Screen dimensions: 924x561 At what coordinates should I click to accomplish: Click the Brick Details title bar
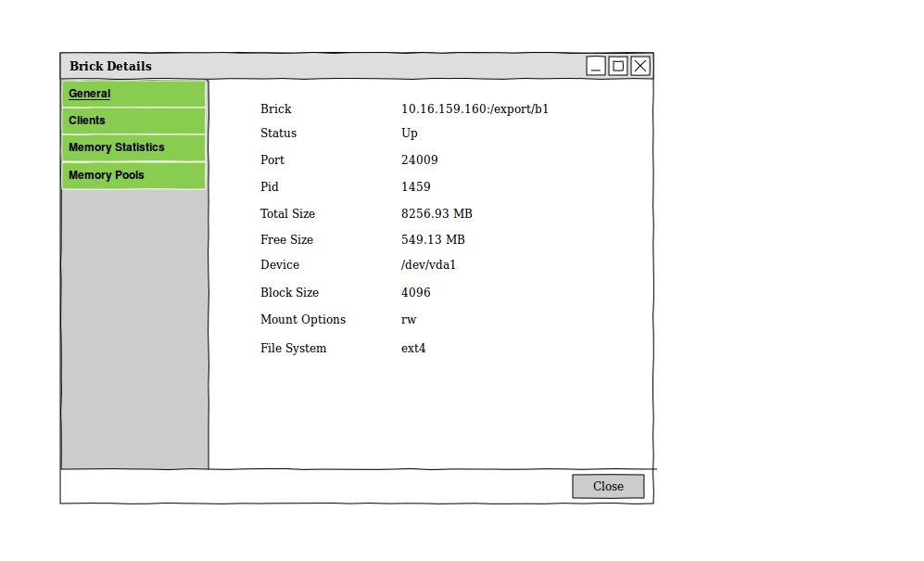(324, 66)
